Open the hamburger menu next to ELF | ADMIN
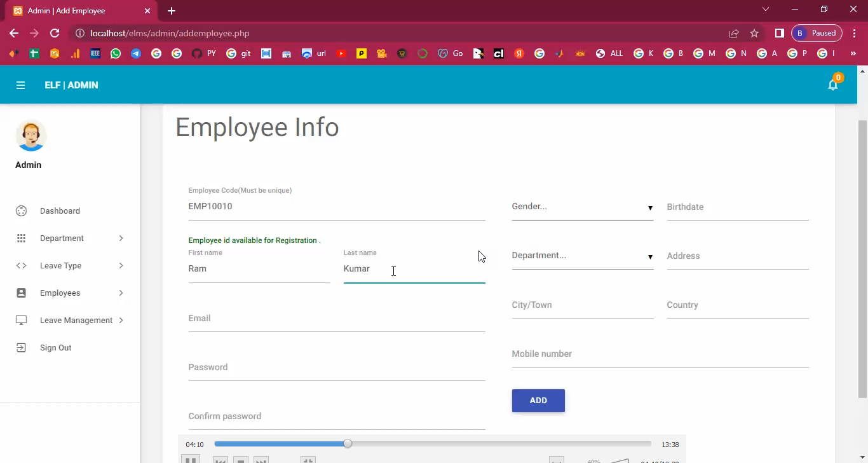Image resolution: width=868 pixels, height=463 pixels. (x=20, y=85)
